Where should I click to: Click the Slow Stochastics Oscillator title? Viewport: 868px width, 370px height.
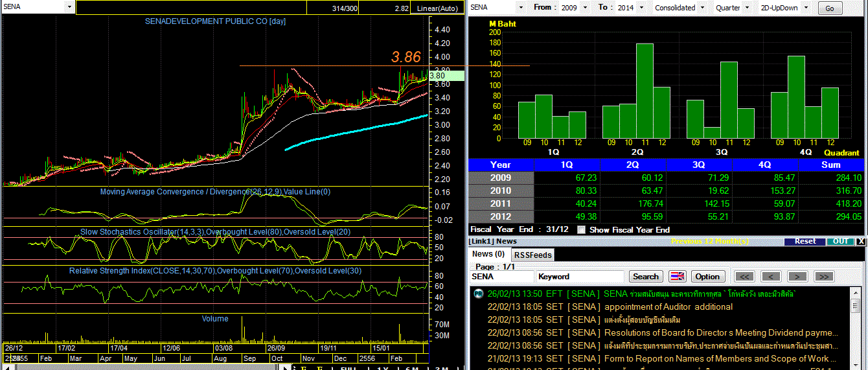click(216, 231)
